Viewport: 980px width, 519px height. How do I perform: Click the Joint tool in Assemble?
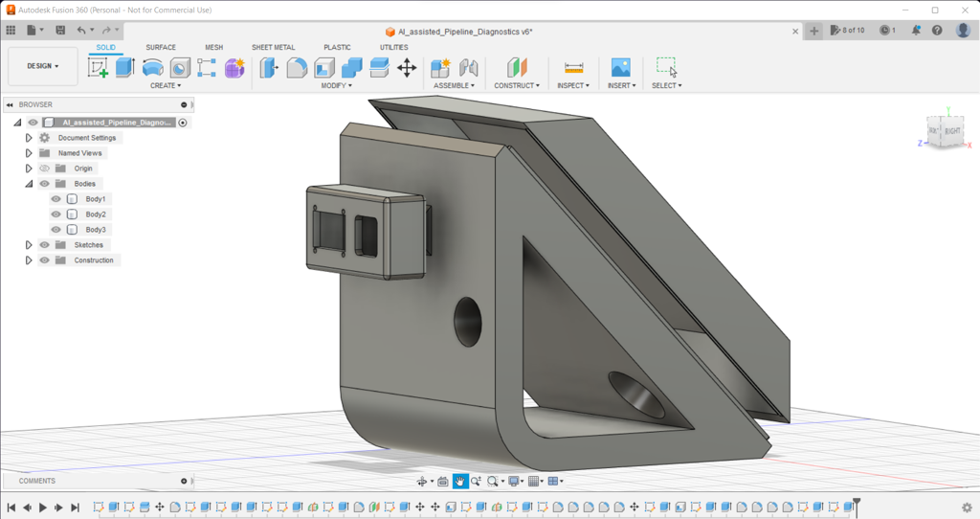click(x=468, y=67)
